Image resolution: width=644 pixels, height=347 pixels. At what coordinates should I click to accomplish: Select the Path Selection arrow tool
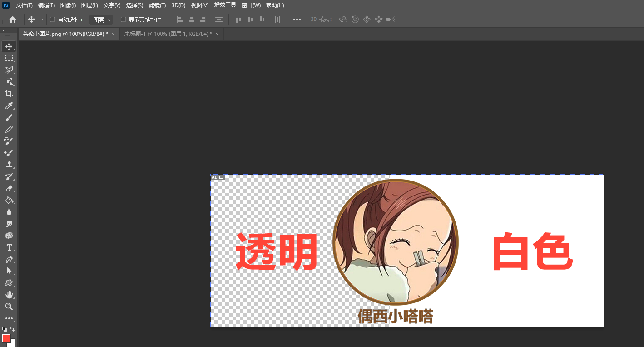9,271
